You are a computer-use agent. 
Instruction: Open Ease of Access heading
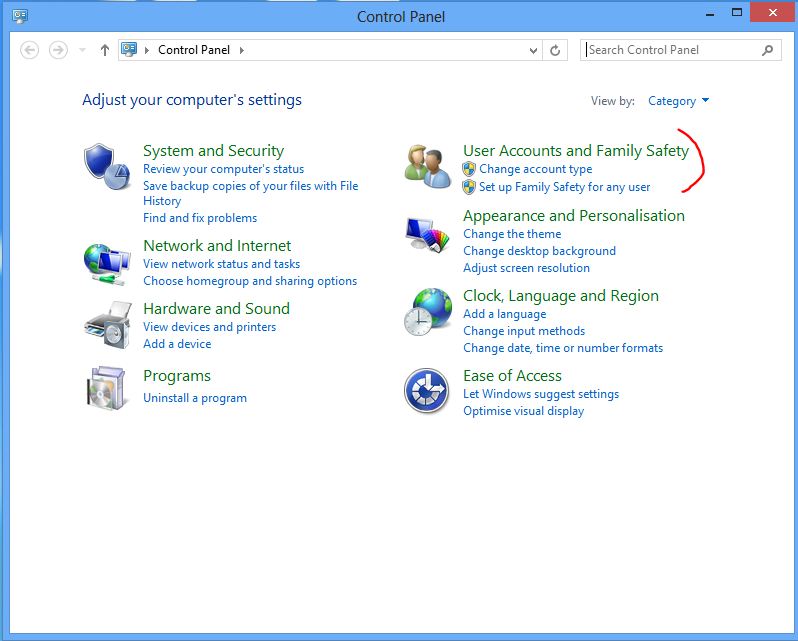(x=512, y=376)
